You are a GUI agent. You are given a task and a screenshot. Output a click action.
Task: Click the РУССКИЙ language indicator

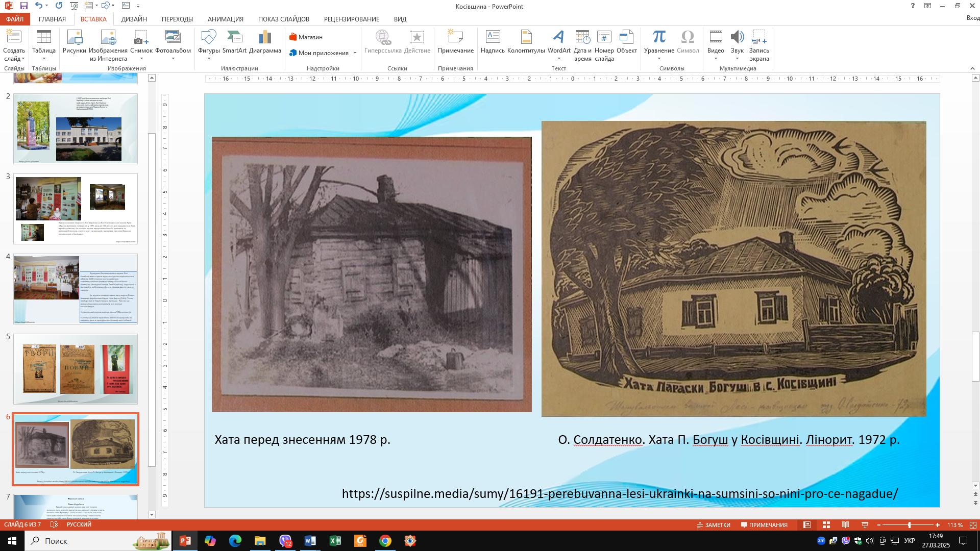[x=79, y=525]
